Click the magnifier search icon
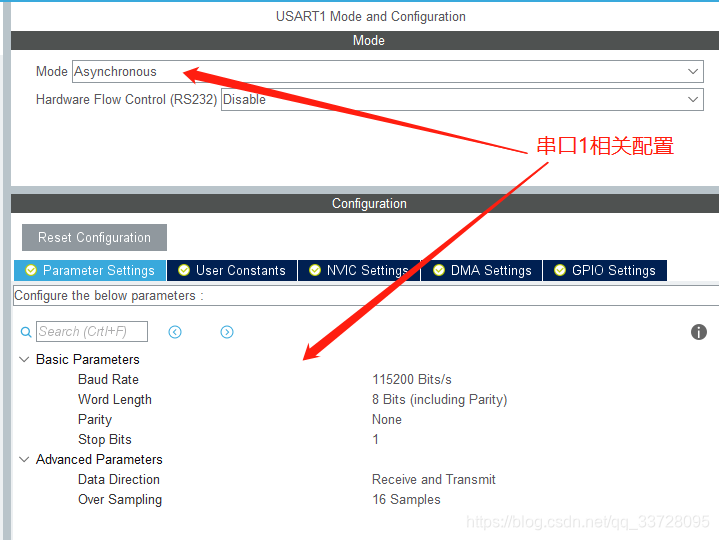 [x=26, y=332]
